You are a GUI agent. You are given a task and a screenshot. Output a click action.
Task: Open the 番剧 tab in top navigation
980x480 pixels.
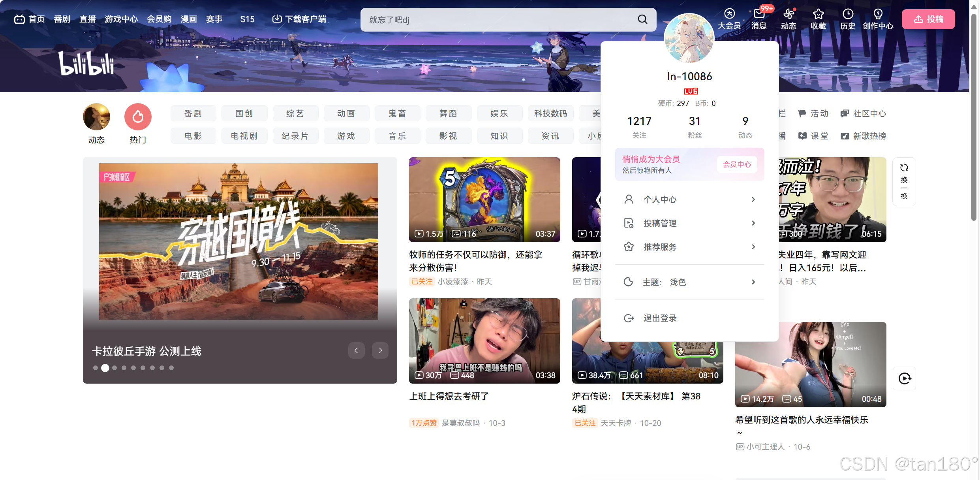[x=62, y=19]
